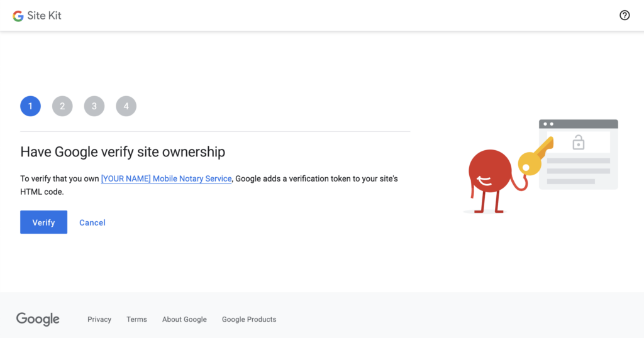Click the key character illustration
The image size is (644, 338).
click(x=540, y=167)
